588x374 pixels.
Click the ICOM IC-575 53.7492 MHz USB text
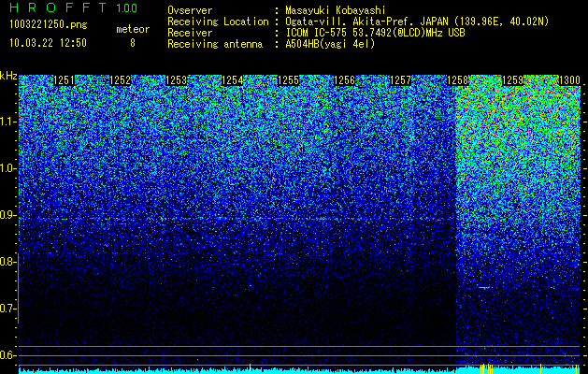click(x=375, y=33)
